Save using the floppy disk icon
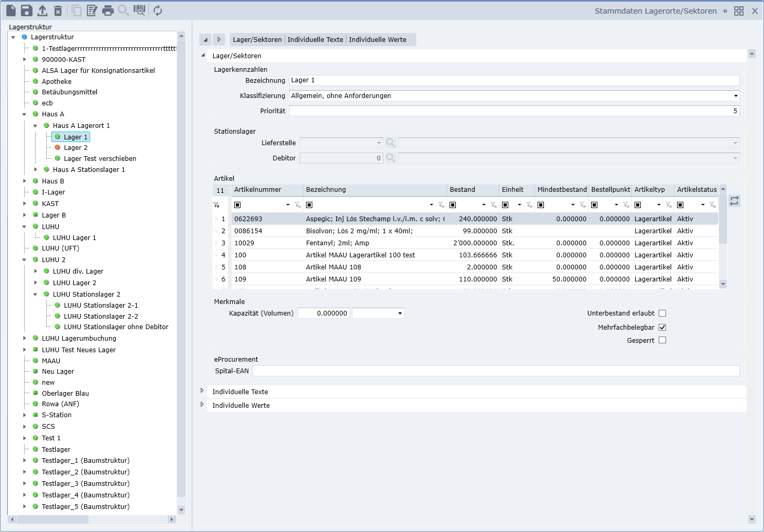Viewport: 764px width, 532px height. coord(27,10)
